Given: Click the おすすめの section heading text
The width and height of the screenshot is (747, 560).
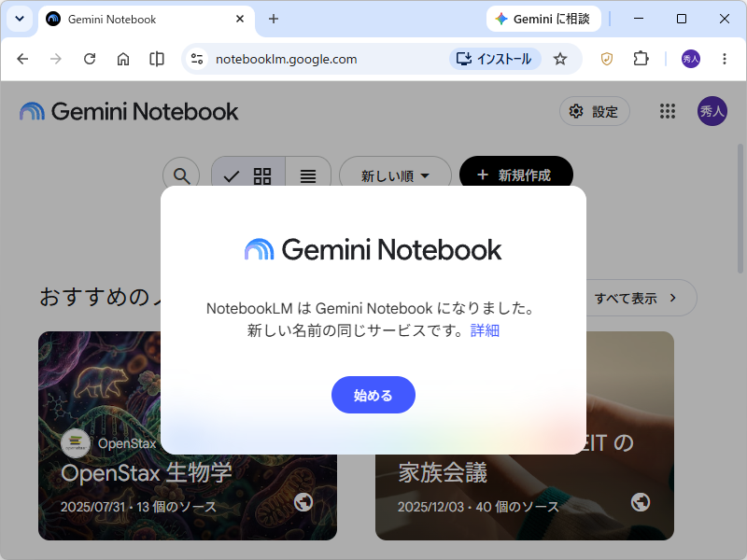Looking at the screenshot, I should pyautogui.click(x=101, y=297).
